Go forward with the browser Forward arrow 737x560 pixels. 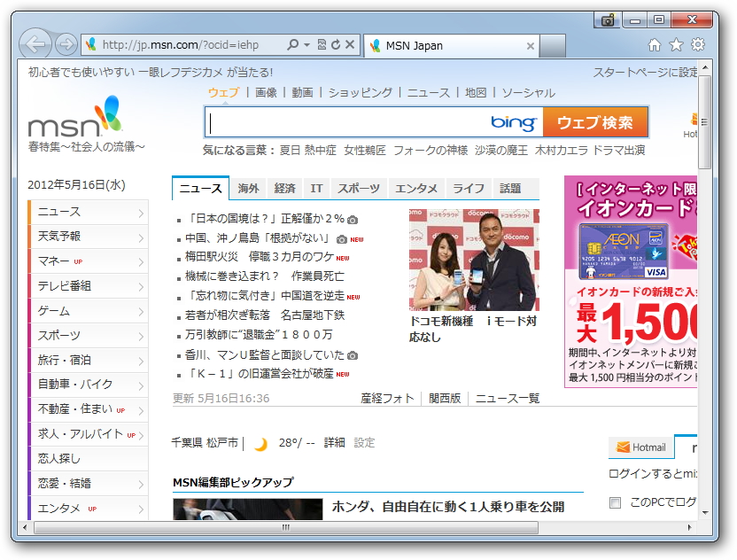66,44
